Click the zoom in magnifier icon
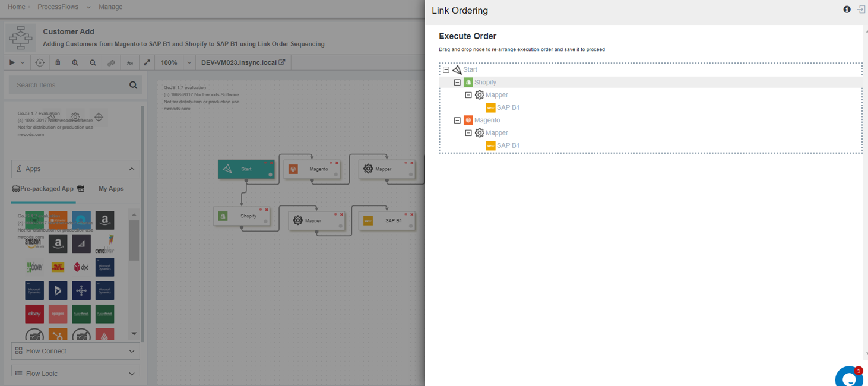Image resolution: width=868 pixels, height=386 pixels. [x=75, y=62]
